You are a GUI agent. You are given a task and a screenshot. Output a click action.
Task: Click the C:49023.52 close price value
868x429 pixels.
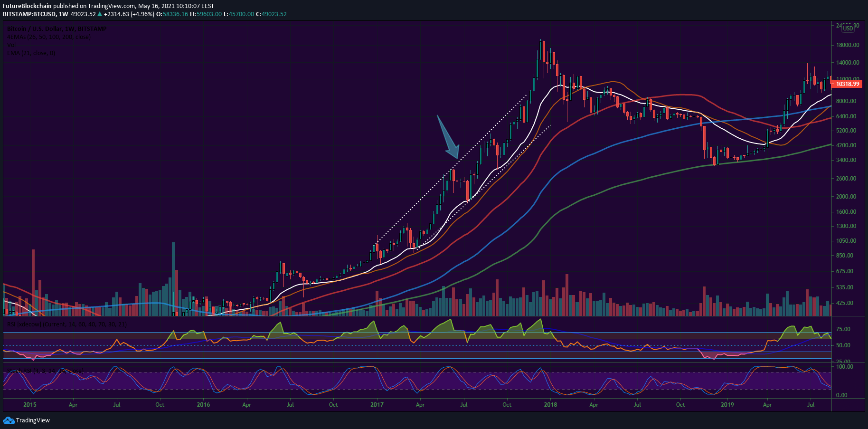point(272,14)
